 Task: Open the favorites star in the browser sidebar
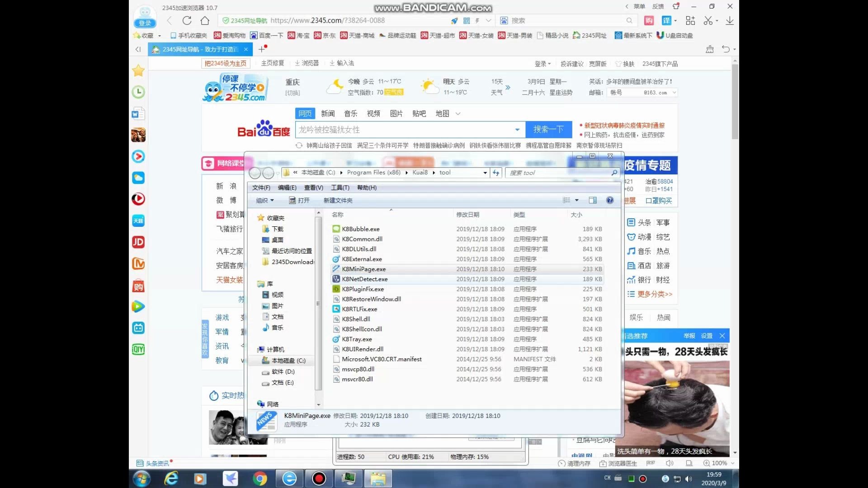(138, 70)
